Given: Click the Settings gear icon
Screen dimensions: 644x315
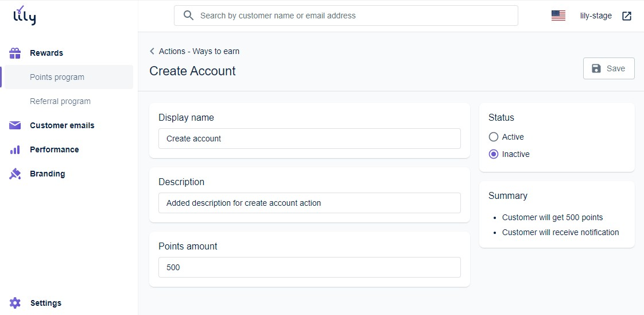Looking at the screenshot, I should tap(15, 303).
